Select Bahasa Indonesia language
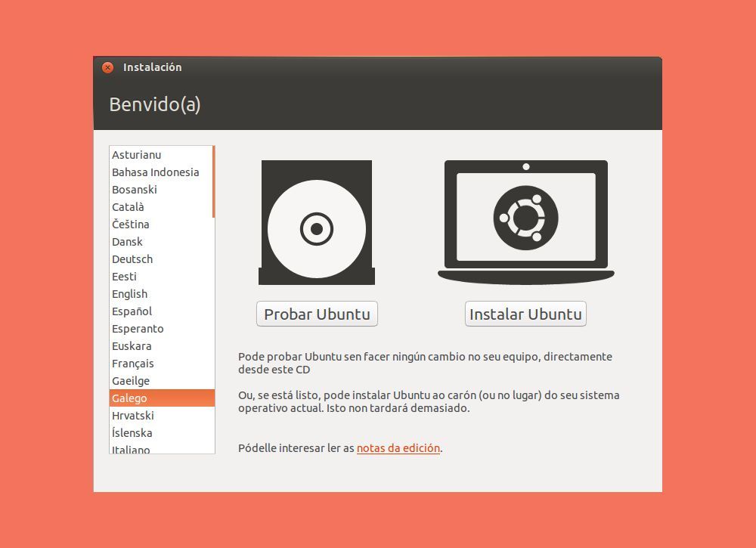 pos(161,172)
